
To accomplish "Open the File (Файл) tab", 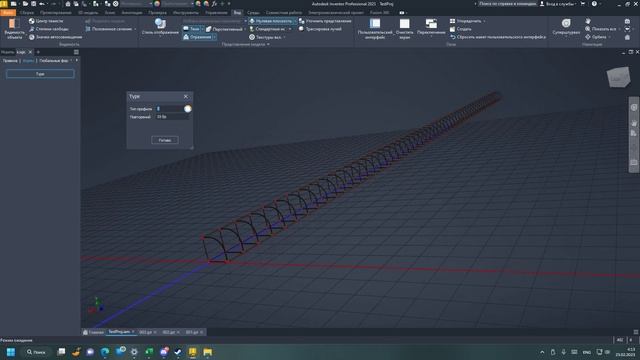I will click(x=8, y=13).
